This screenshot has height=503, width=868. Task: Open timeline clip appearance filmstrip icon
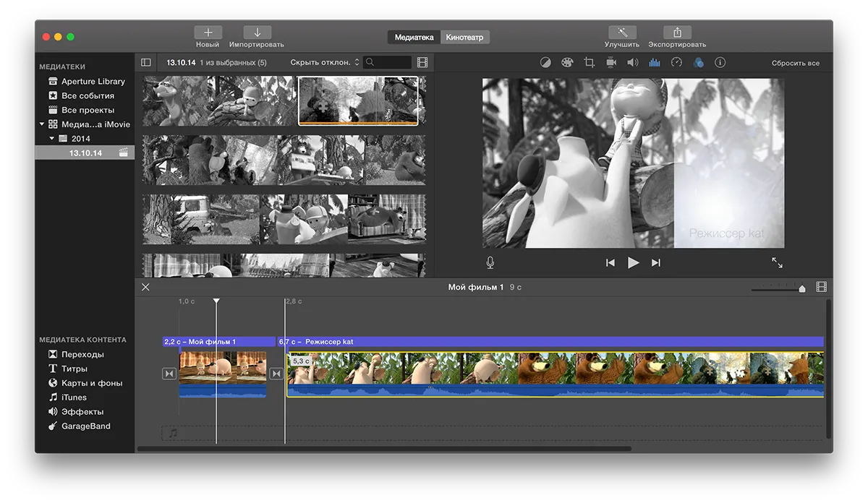pos(821,287)
